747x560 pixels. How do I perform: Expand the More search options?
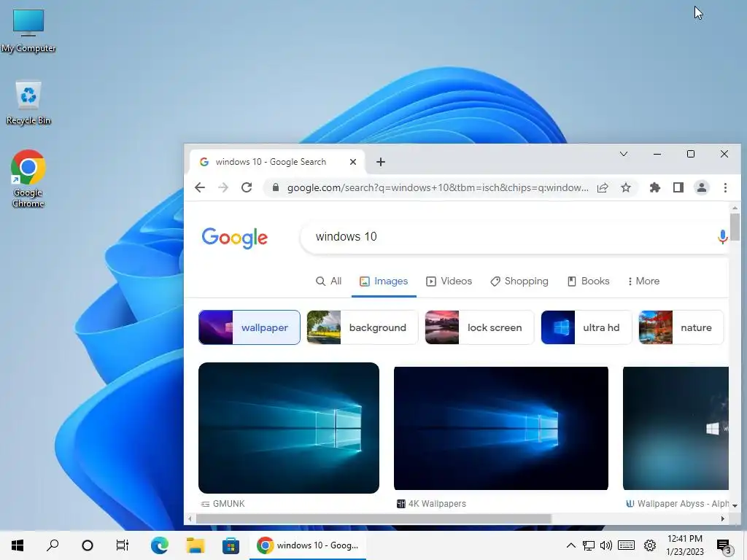[643, 281]
